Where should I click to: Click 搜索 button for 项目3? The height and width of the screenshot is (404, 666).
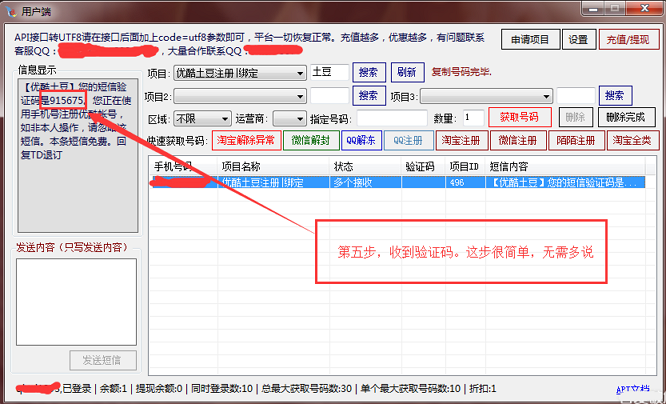click(x=615, y=96)
